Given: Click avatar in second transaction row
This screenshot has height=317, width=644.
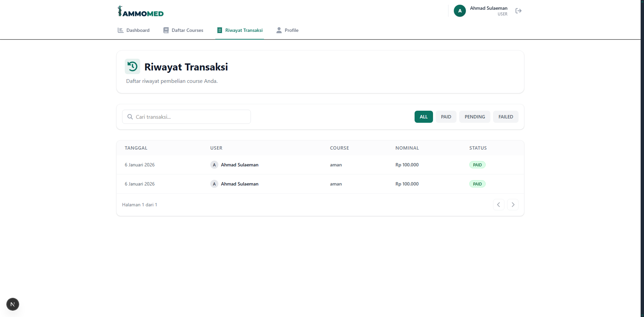Looking at the screenshot, I should 214,184.
